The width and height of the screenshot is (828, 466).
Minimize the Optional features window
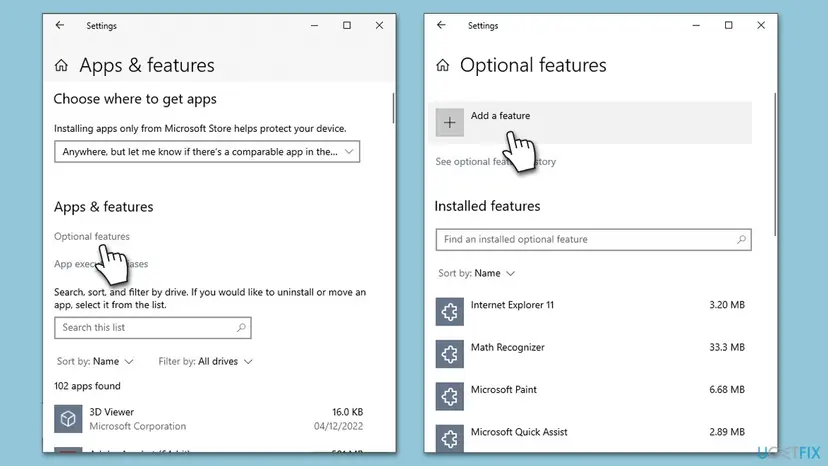(696, 25)
